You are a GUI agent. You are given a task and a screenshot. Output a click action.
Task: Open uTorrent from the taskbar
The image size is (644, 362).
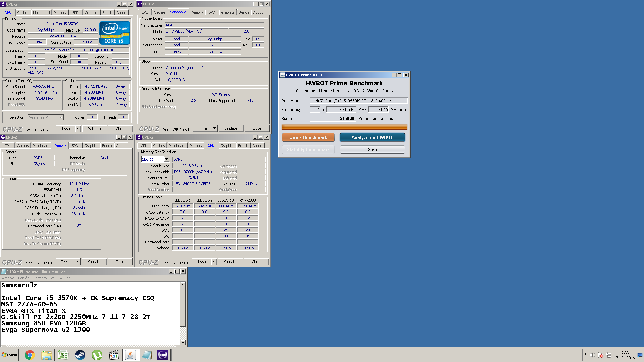click(97, 355)
